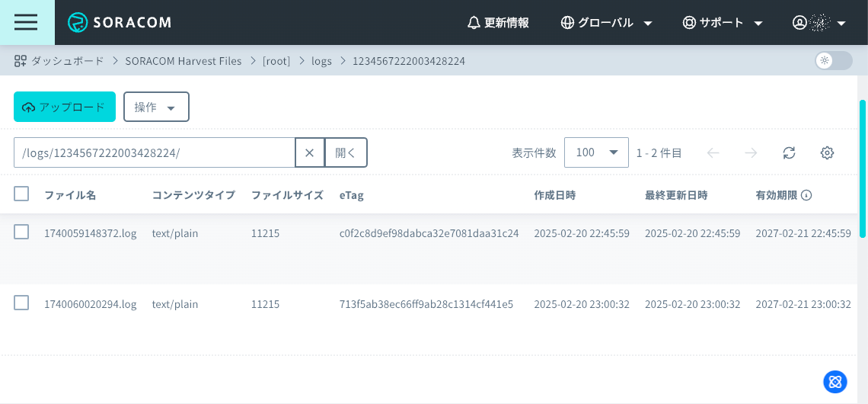Click the refresh file list icon
Screen dimensions: 868x404
tap(789, 152)
